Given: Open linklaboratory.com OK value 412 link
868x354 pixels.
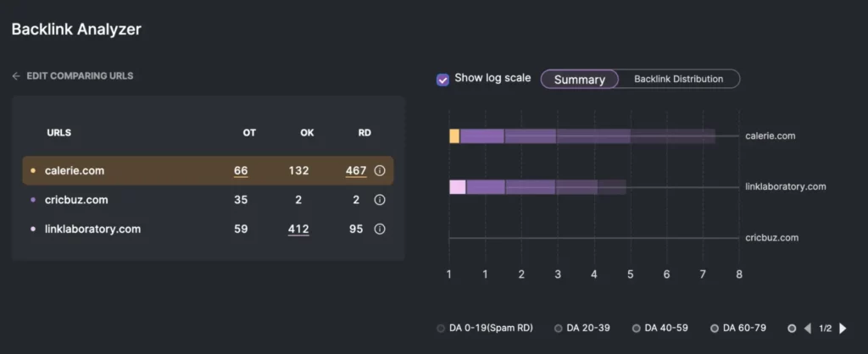Looking at the screenshot, I should [x=298, y=229].
